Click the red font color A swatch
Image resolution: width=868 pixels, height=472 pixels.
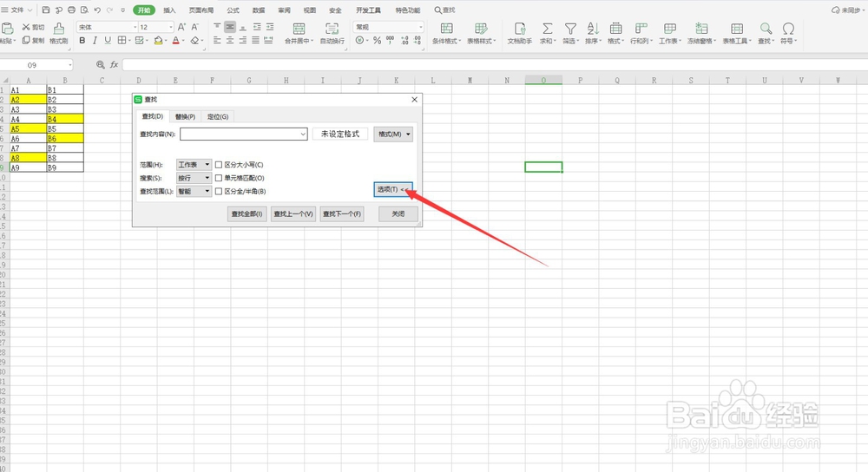tap(176, 40)
